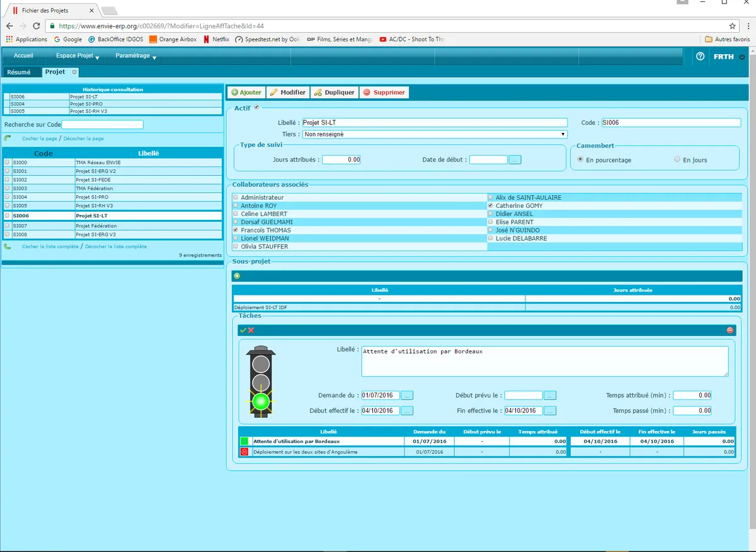
Task: Close the Projet tab with its X icon
Action: [74, 72]
